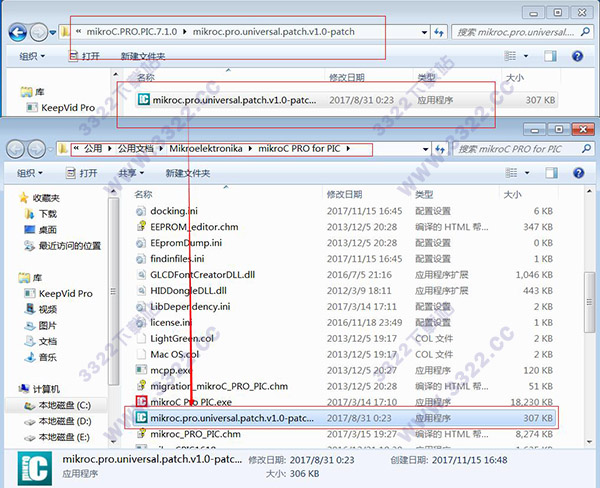Screen dimensions: 600x488
Task: Click Forward arrow in lower mikroC window
Action: coord(37,149)
